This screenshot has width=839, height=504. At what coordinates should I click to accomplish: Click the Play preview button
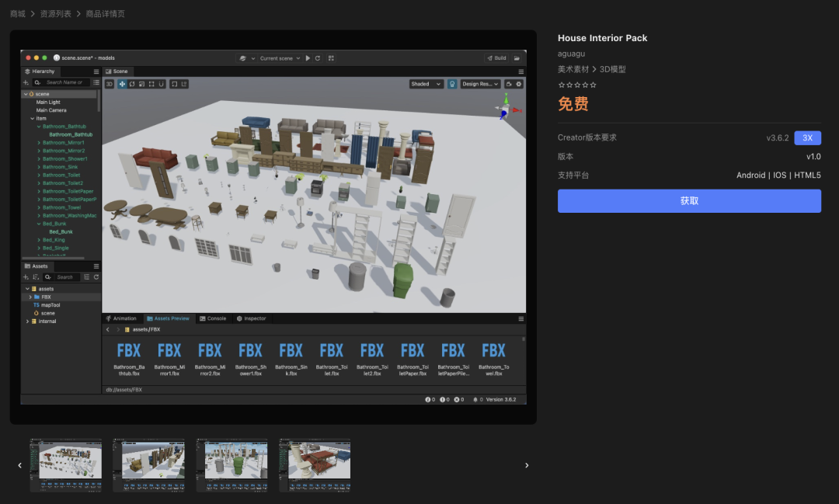308,58
